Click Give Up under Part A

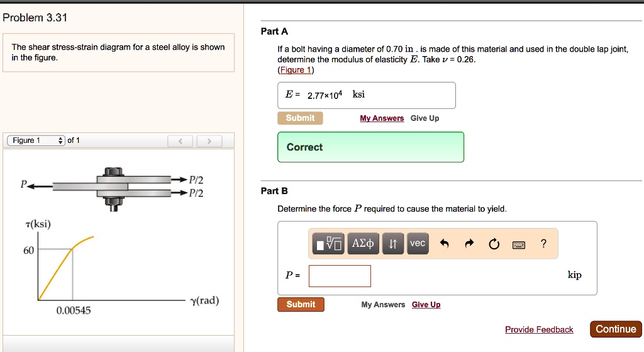click(425, 118)
